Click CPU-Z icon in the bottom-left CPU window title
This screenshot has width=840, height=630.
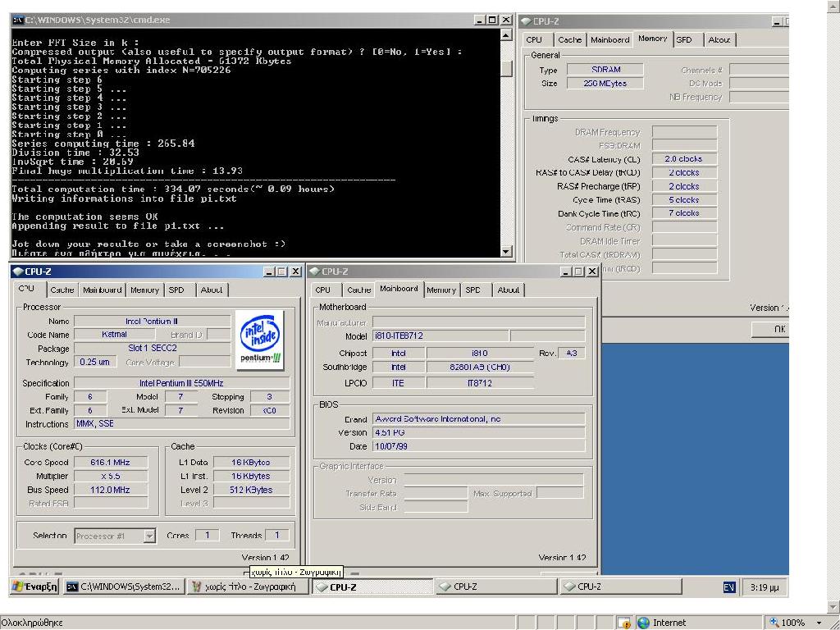coord(18,272)
